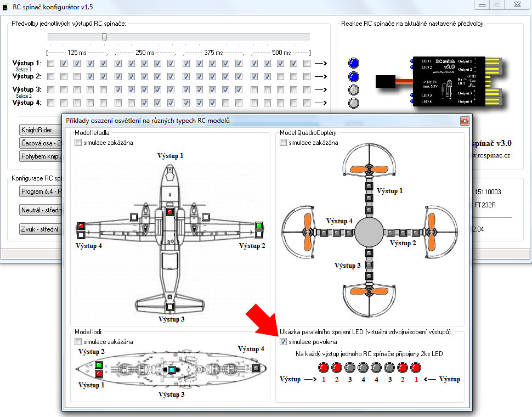Click the 'Výstup 3' label below the ship
532x417 pixels.
pyautogui.click(x=171, y=395)
